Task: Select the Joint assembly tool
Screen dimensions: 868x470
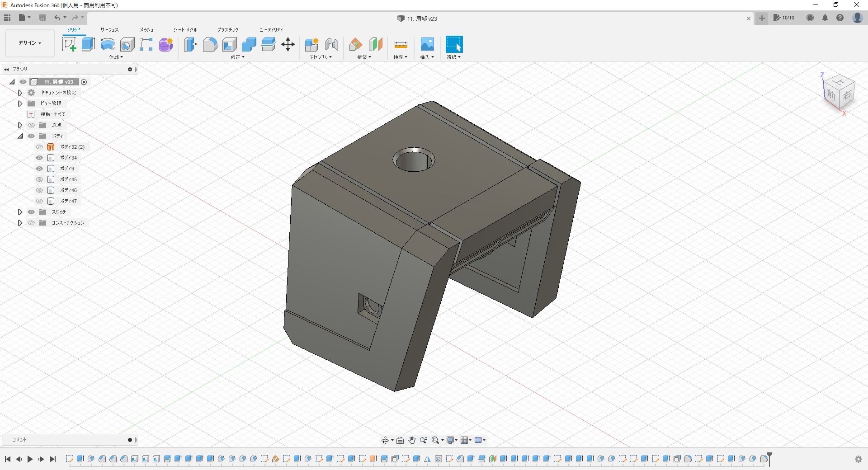Action: click(332, 44)
